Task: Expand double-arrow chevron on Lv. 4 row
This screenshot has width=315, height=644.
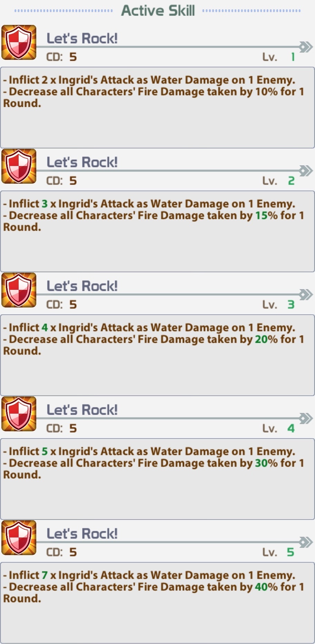Action: pyautogui.click(x=306, y=418)
